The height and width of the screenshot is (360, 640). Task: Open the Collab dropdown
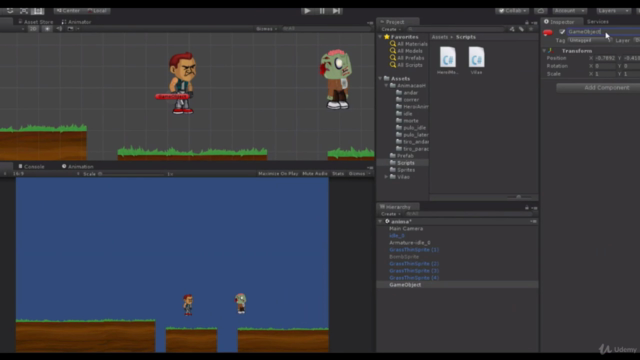pyautogui.click(x=512, y=11)
